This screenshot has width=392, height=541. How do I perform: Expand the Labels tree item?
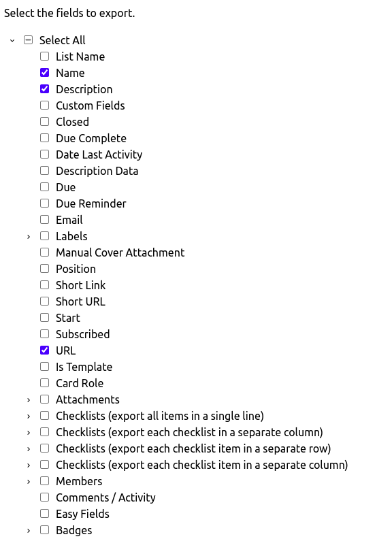point(29,237)
